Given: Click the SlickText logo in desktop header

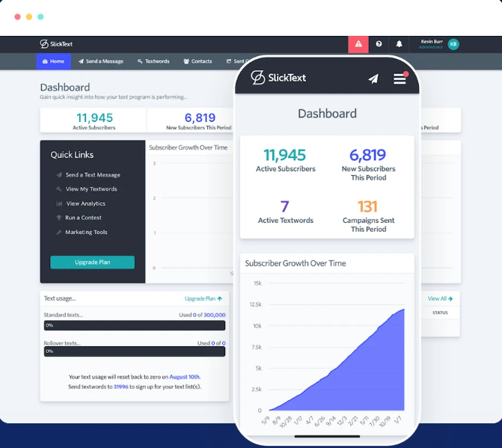Looking at the screenshot, I should pos(56,44).
